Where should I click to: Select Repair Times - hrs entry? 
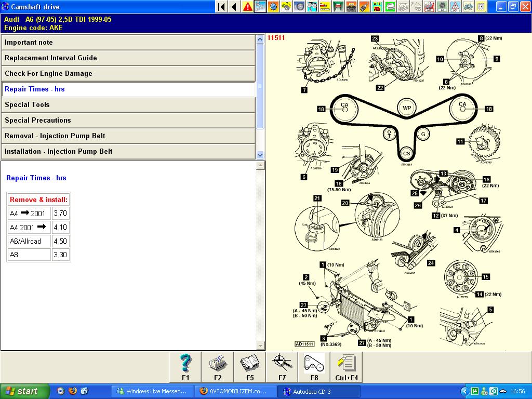(128, 89)
